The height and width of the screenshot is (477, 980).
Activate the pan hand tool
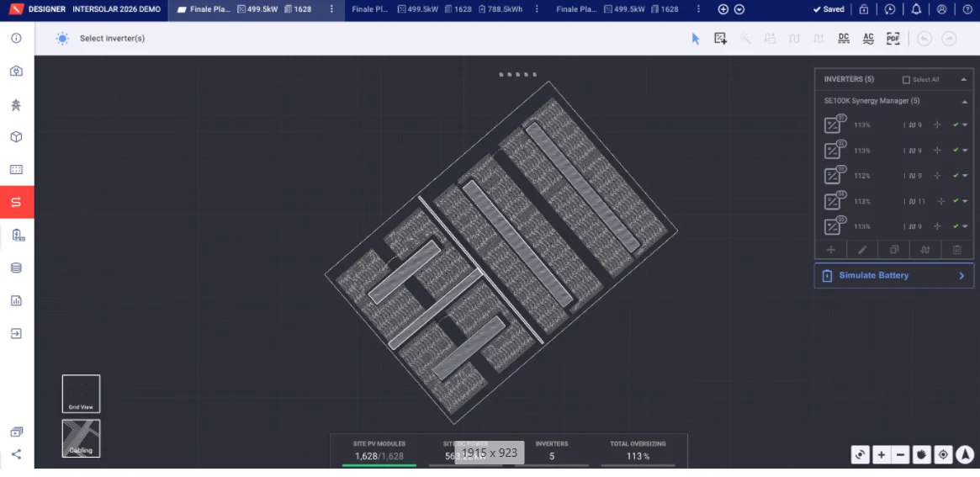tap(921, 454)
